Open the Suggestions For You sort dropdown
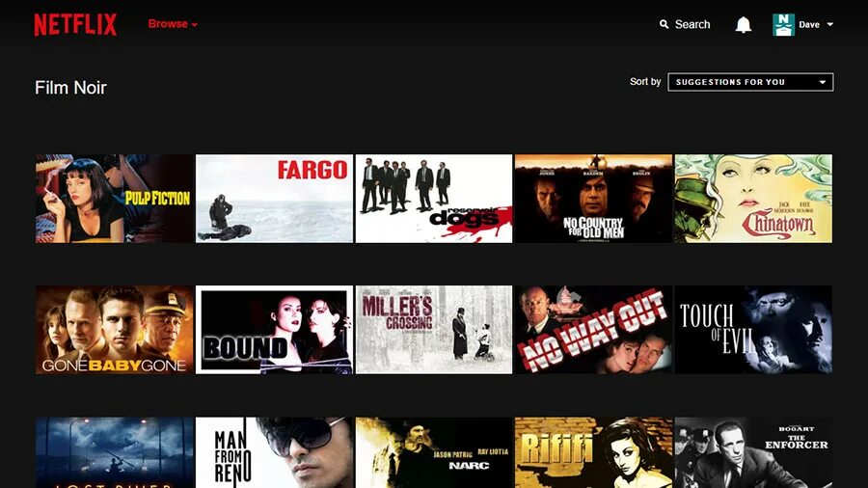 coord(750,82)
